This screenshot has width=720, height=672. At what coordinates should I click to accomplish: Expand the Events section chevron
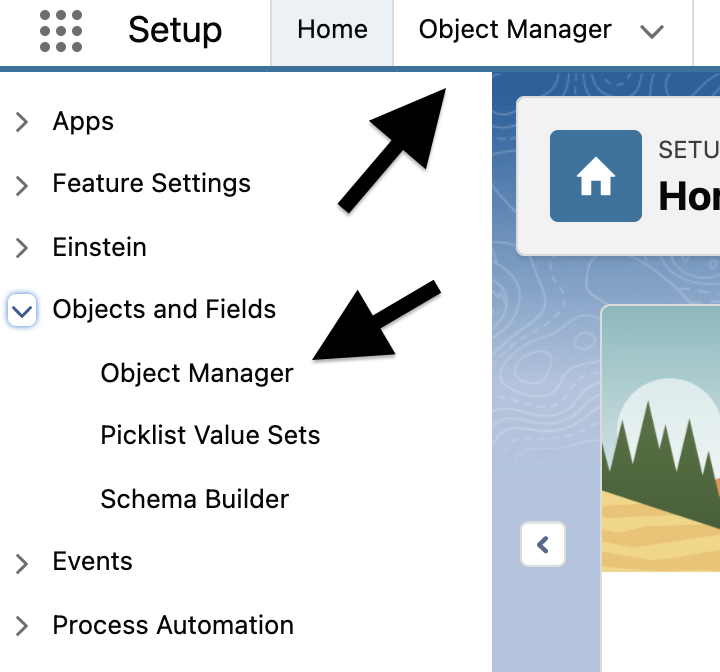click(21, 564)
